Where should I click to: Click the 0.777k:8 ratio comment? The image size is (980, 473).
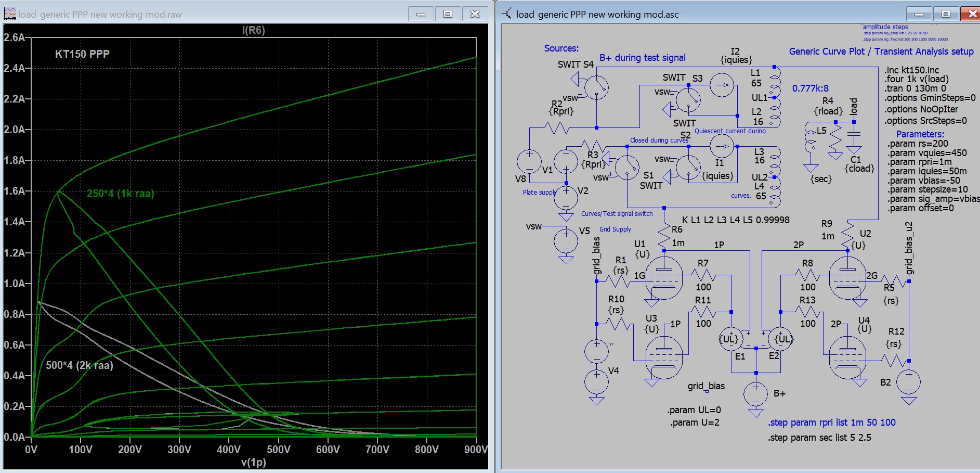(811, 88)
